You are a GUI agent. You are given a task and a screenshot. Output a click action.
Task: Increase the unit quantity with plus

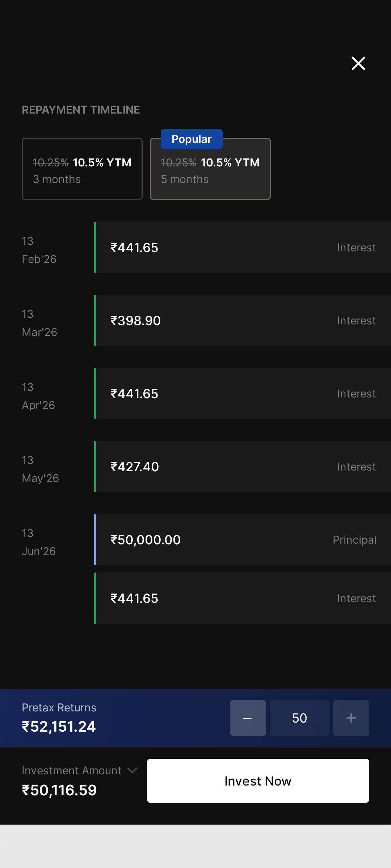click(x=351, y=718)
